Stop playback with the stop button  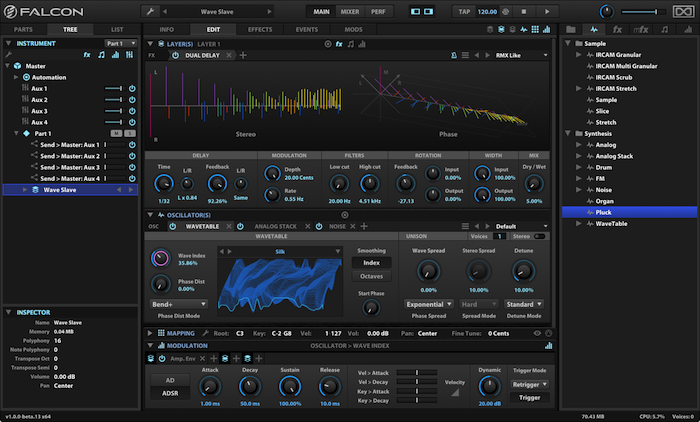[524, 12]
